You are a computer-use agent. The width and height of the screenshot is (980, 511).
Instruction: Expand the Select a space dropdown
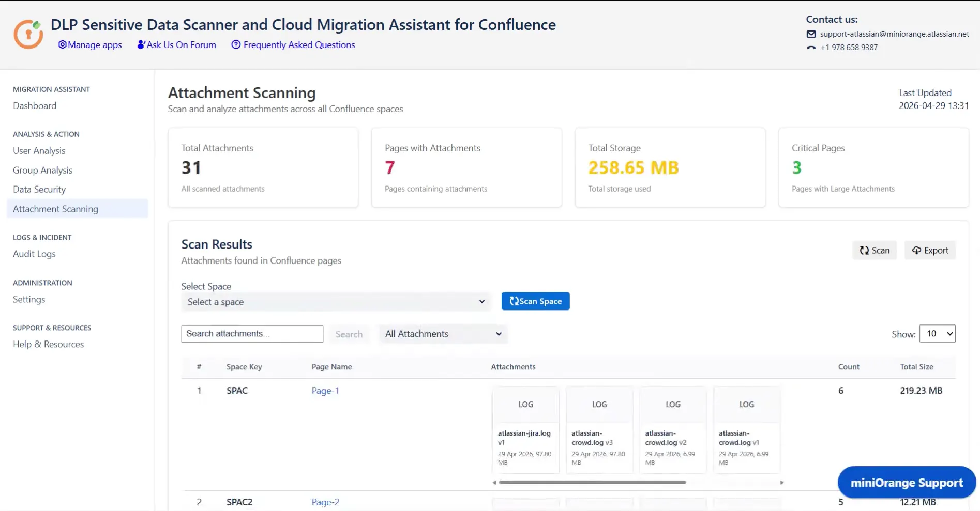(336, 302)
